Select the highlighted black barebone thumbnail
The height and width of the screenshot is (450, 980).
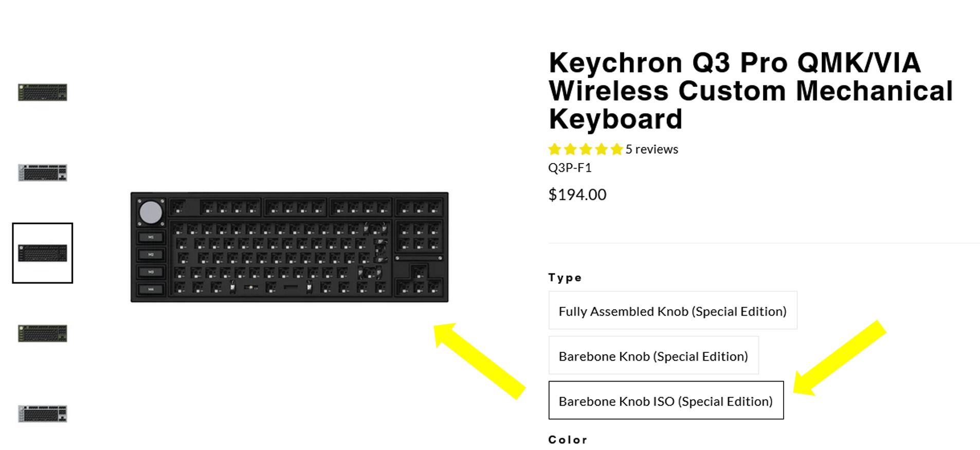coord(43,253)
